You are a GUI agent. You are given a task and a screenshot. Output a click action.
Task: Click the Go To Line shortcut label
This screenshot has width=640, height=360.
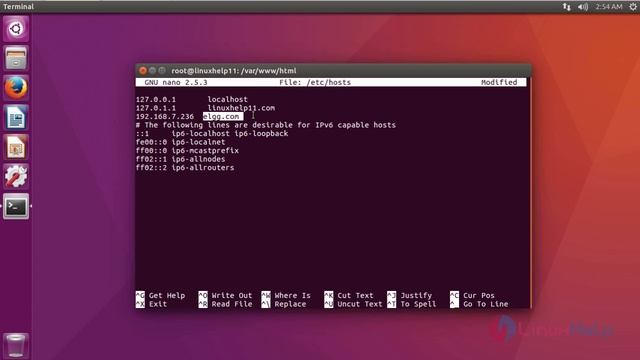coord(486,304)
